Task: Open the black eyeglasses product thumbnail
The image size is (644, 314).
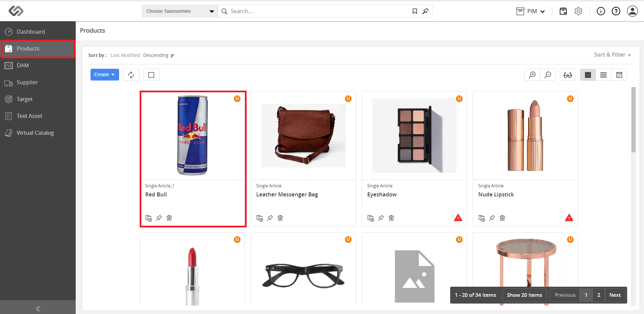Action: pyautogui.click(x=303, y=276)
